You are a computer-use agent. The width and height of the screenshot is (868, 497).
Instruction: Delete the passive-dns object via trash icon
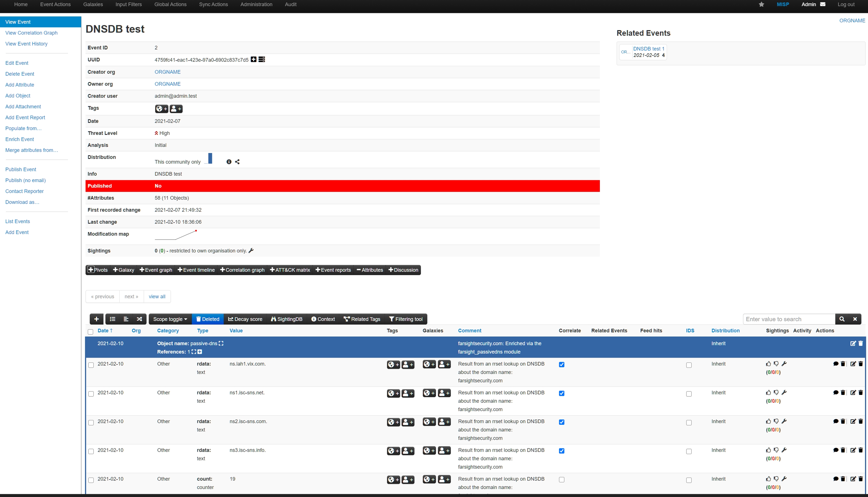click(861, 343)
